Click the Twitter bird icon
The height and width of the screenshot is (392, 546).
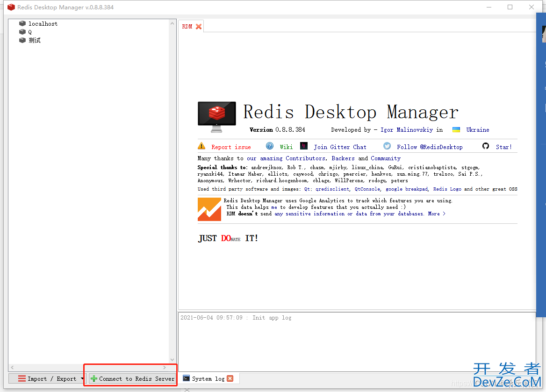click(387, 146)
